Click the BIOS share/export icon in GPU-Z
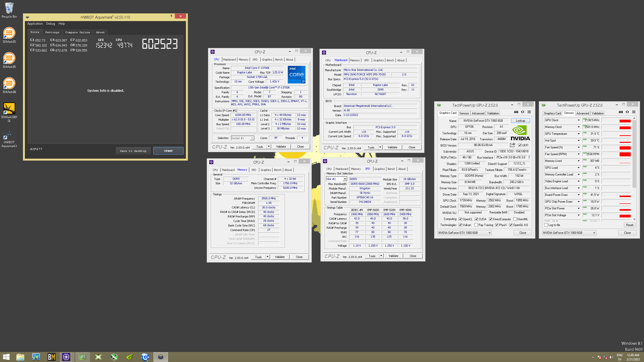 coord(512,145)
